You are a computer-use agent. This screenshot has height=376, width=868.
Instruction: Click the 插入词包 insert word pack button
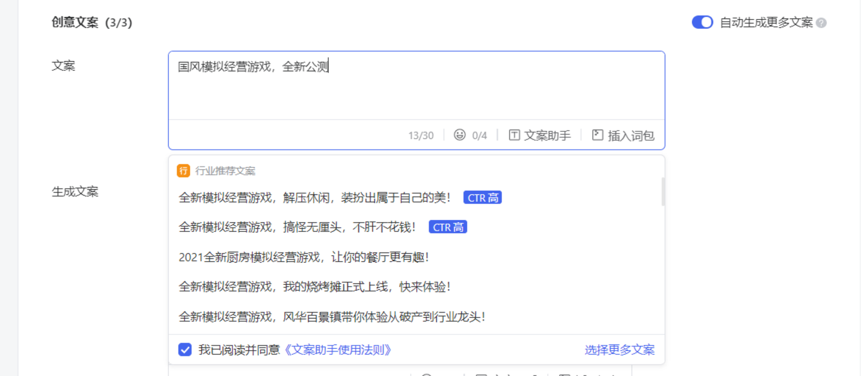click(623, 135)
